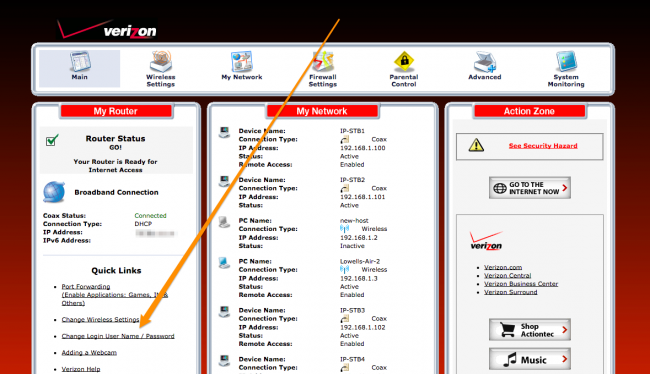Click the IP-STB2 device computer icon
This screenshot has width=650, height=374.
coord(224,182)
